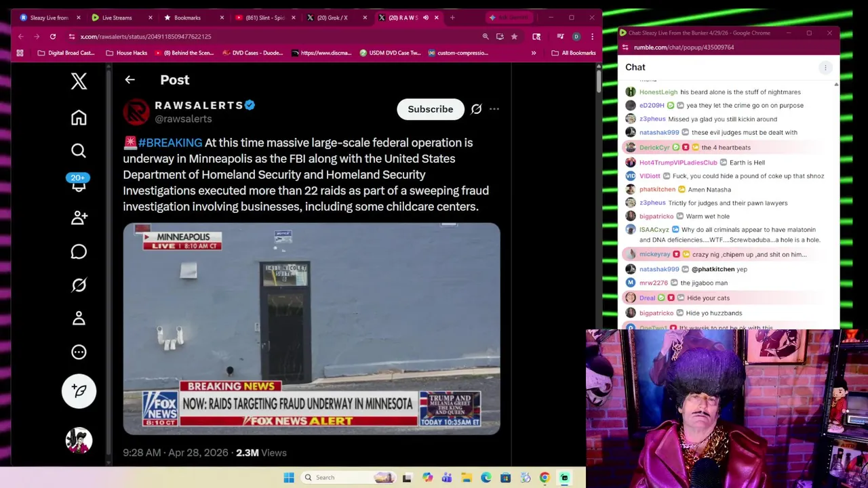The width and height of the screenshot is (868, 488).
Task: Open Microsoft Edge from taskbar
Action: (486, 478)
